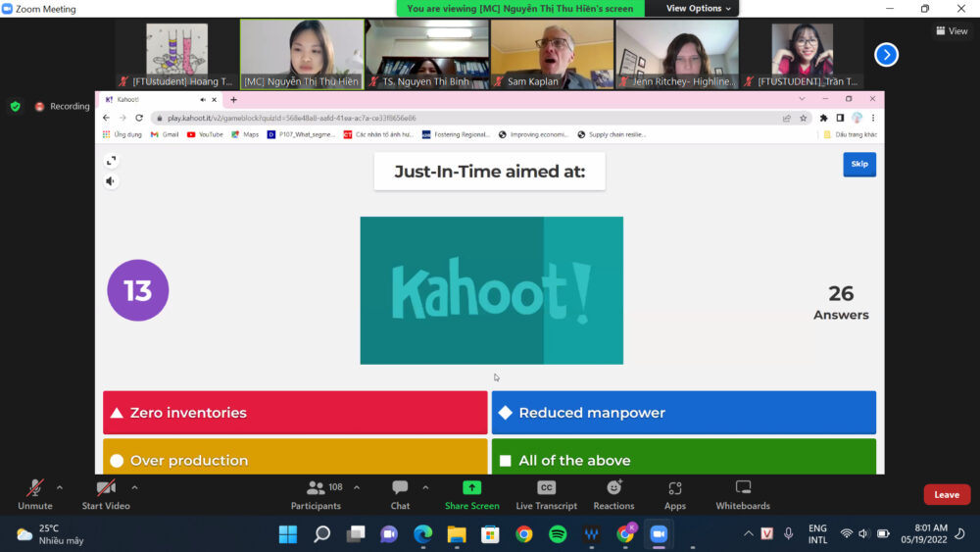Open the View Options dropdown
The image size is (980, 552).
pyautogui.click(x=698, y=8)
